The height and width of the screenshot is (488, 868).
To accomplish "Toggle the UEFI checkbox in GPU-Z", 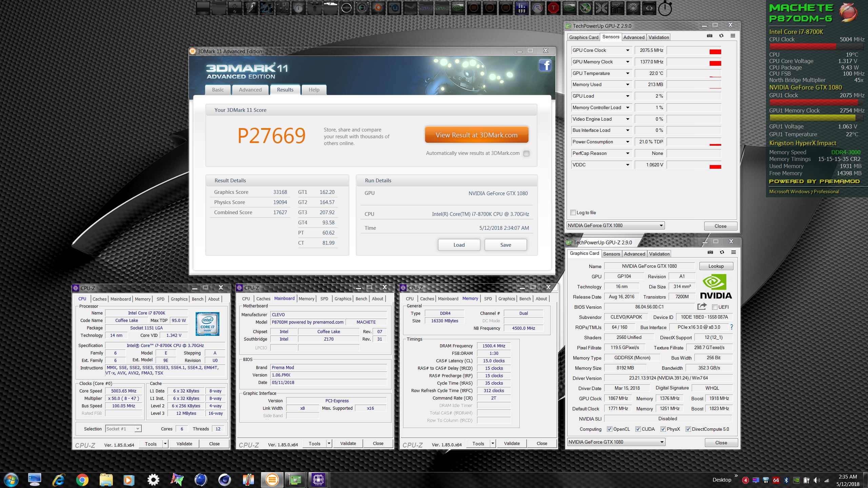I will coord(714,307).
